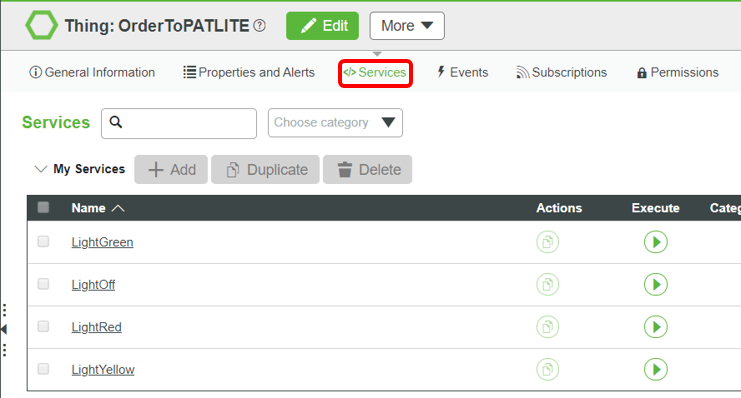This screenshot has width=741, height=398.
Task: Click duplicate action icon for LightRed row
Action: pos(548,327)
